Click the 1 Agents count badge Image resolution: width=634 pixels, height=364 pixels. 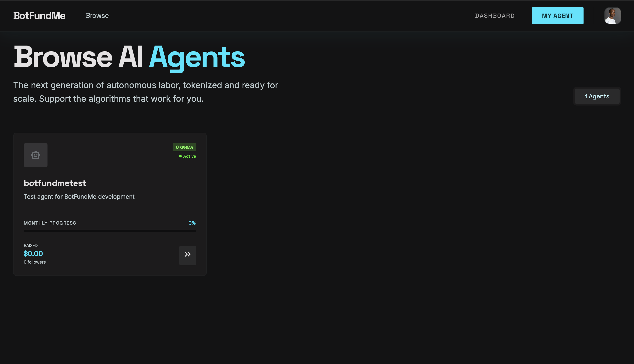[x=597, y=96]
